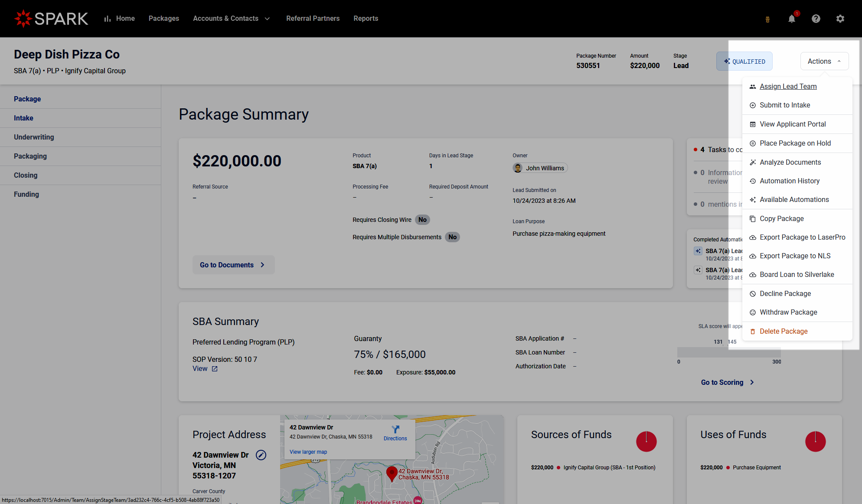Click the map Directions icon
The image size is (862, 504).
pos(395,429)
